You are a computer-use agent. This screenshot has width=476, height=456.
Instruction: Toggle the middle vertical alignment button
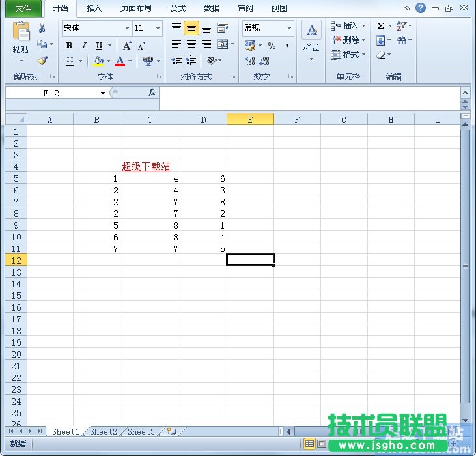(x=191, y=29)
